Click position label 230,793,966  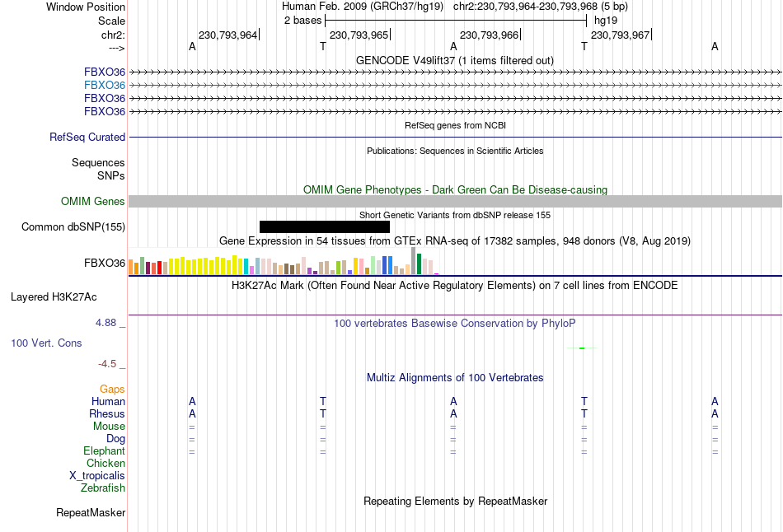click(x=490, y=35)
